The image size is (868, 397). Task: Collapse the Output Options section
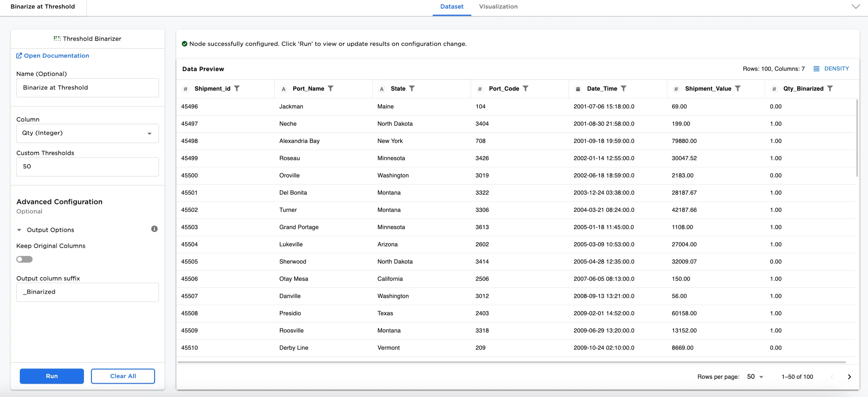pos(19,230)
